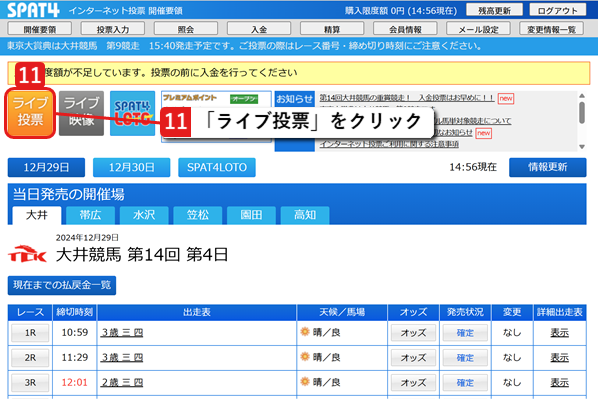Select the 12月30日 date button
The height and width of the screenshot is (399, 599).
tap(131, 167)
